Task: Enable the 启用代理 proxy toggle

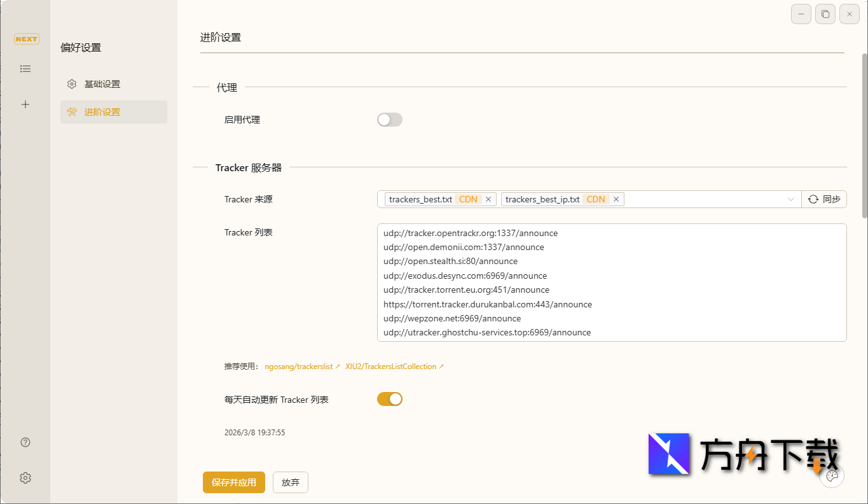Action: pyautogui.click(x=389, y=120)
